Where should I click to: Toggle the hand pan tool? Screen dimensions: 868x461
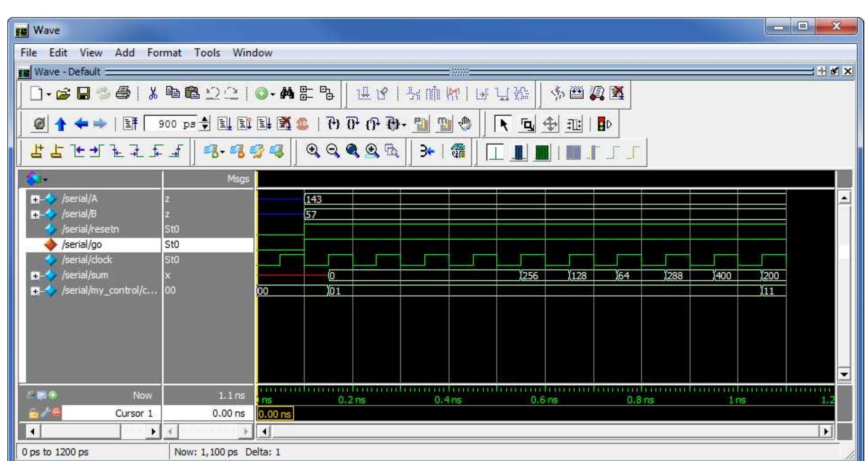[x=464, y=124]
